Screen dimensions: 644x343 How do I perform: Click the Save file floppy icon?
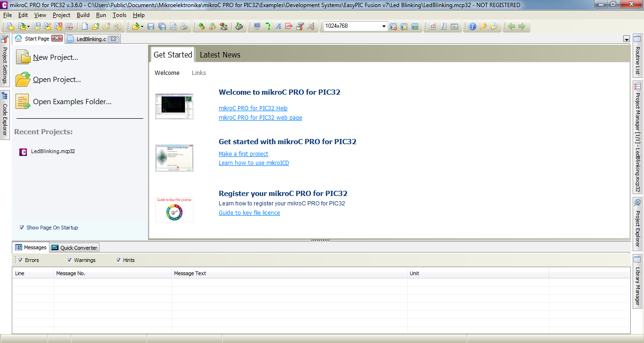[151, 26]
